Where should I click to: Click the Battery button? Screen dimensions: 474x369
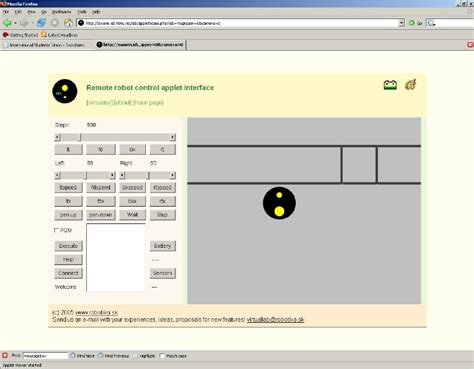tap(162, 246)
